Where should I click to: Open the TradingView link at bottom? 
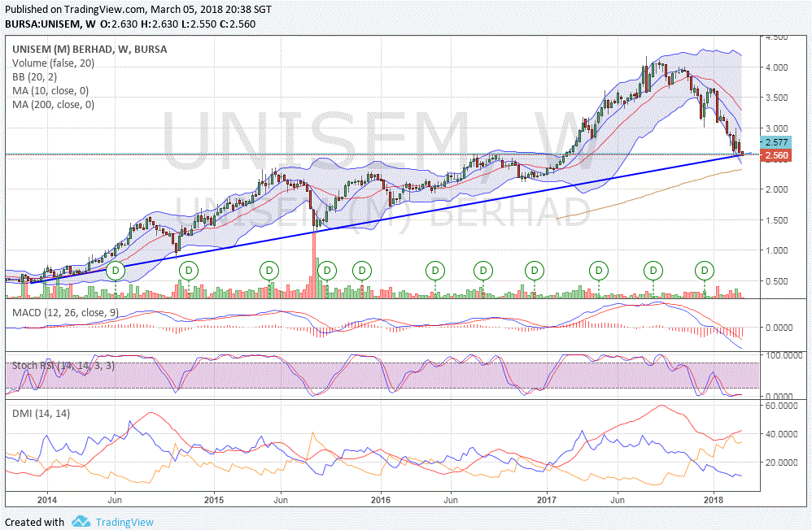[124, 522]
